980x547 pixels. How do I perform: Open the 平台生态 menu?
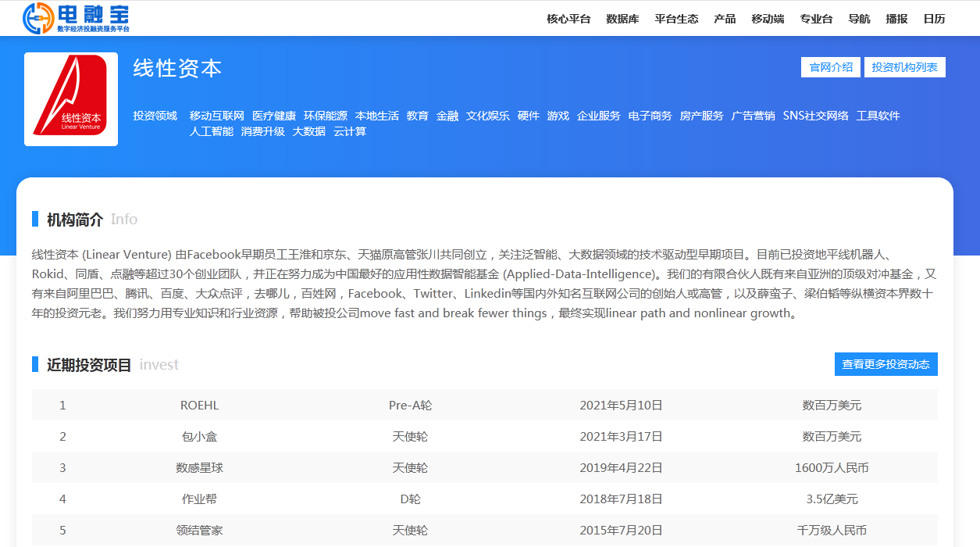click(x=676, y=19)
